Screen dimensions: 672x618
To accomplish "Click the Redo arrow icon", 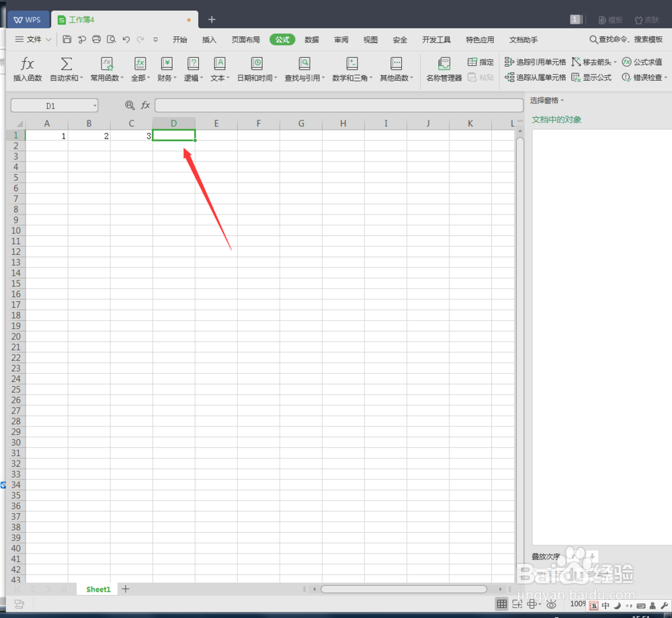I will click(x=140, y=40).
